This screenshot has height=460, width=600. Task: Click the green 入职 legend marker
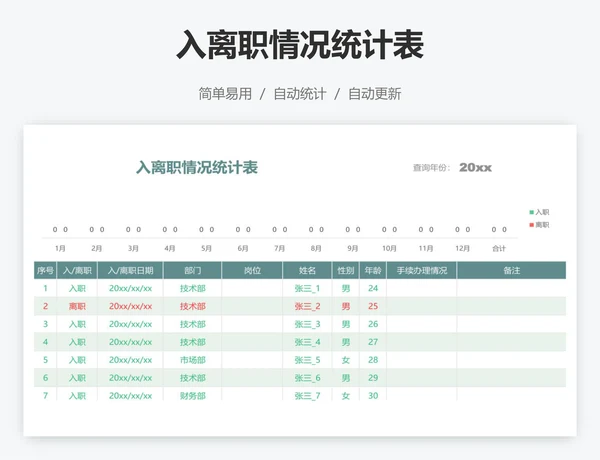pyautogui.click(x=532, y=212)
